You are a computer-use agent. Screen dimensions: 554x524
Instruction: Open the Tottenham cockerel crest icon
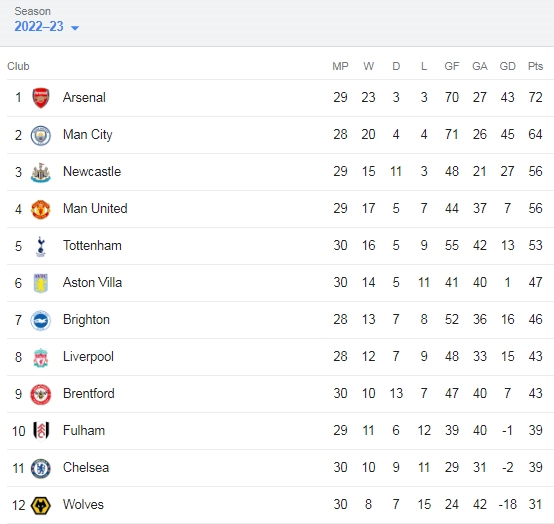click(41, 246)
